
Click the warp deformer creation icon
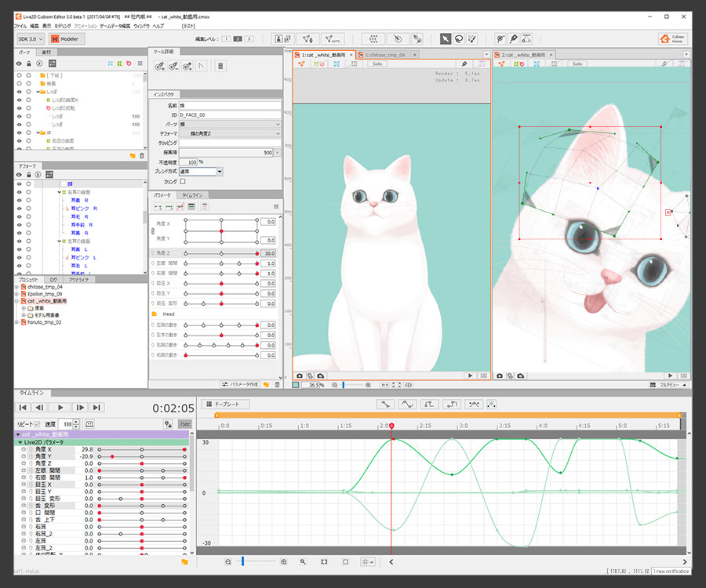coord(373,39)
